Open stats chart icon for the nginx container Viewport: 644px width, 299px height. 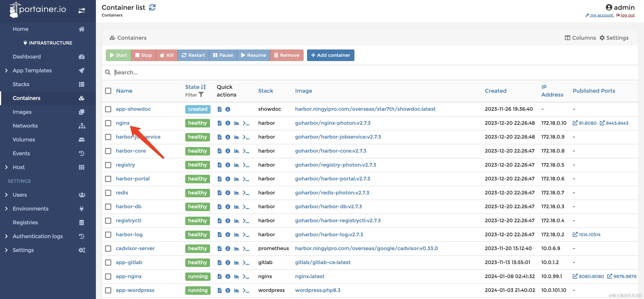click(237, 123)
